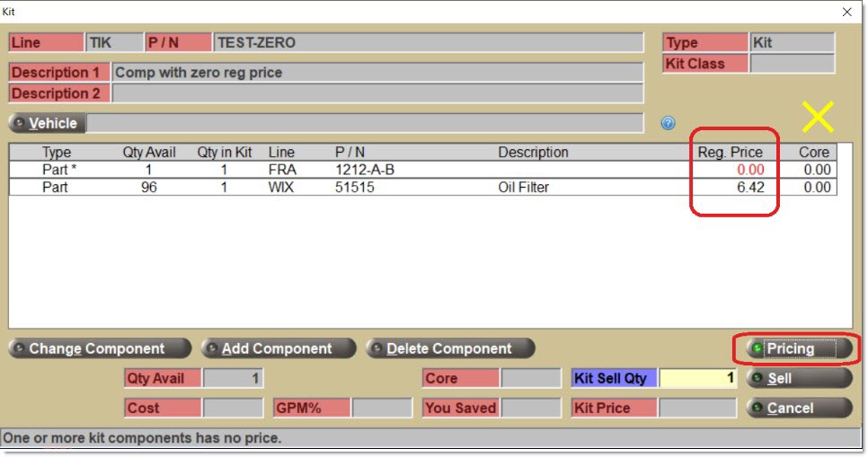The image size is (868, 457).
Task: Click the Vehicle text field
Action: [364, 123]
